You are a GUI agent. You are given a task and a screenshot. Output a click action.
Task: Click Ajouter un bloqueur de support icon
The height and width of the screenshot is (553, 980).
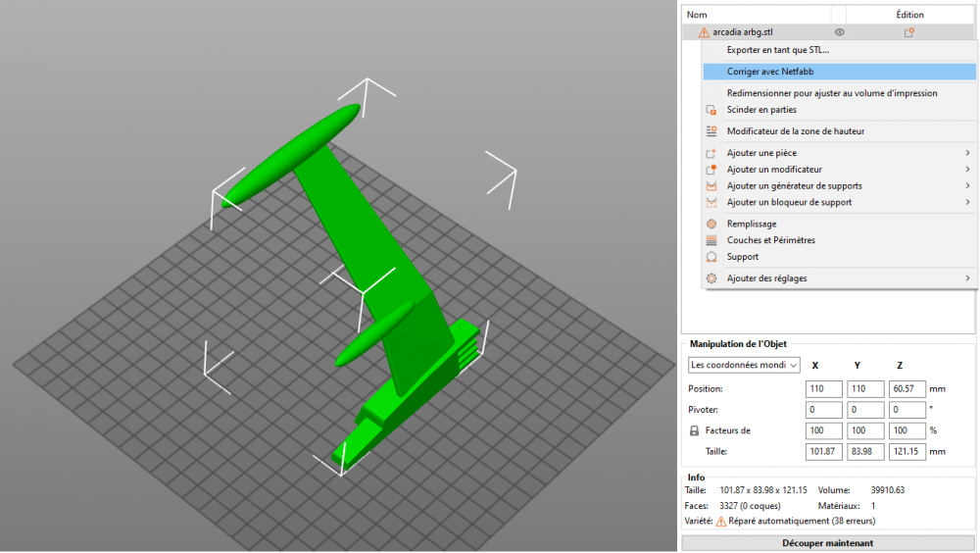[711, 202]
